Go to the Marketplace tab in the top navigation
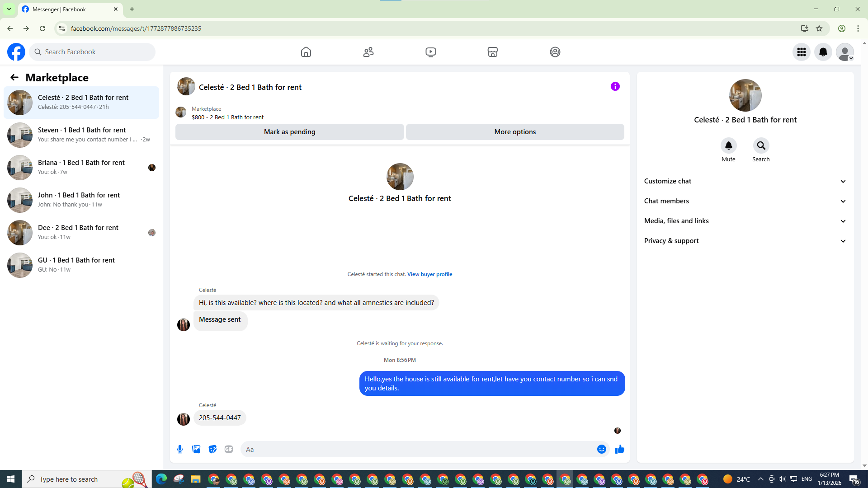This screenshot has height=488, width=868. [493, 52]
